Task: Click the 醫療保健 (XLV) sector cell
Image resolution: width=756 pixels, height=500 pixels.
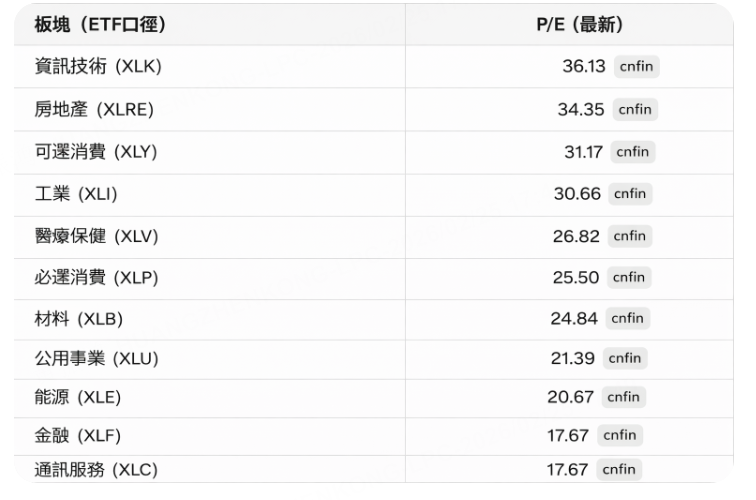Action: tap(97, 236)
